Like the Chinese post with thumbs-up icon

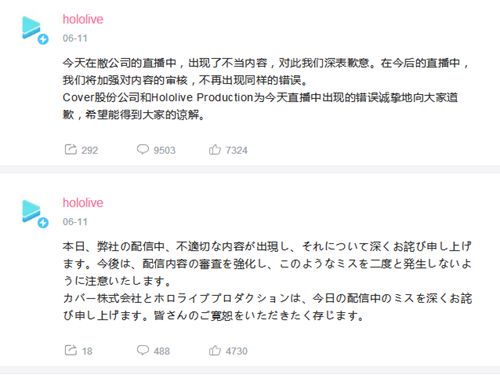click(215, 149)
